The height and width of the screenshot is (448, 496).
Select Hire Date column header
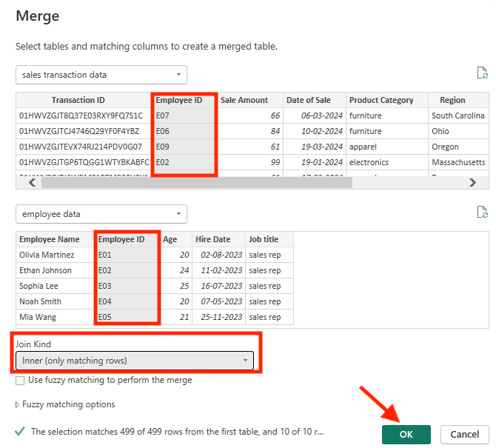coord(218,239)
